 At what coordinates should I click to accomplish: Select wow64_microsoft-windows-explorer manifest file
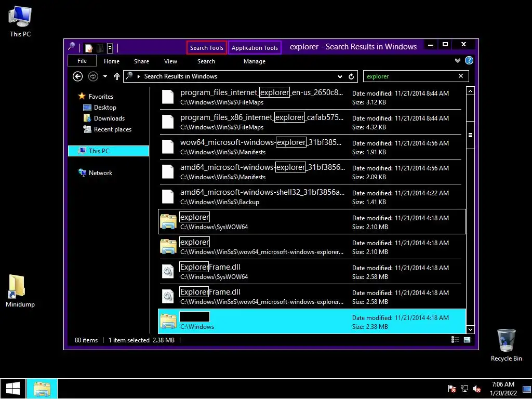311,147
